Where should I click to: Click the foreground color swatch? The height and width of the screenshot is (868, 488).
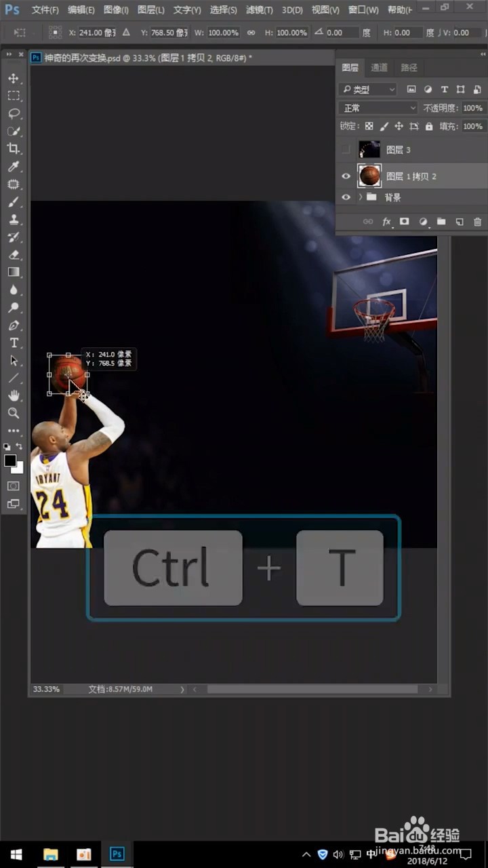pyautogui.click(x=10, y=460)
